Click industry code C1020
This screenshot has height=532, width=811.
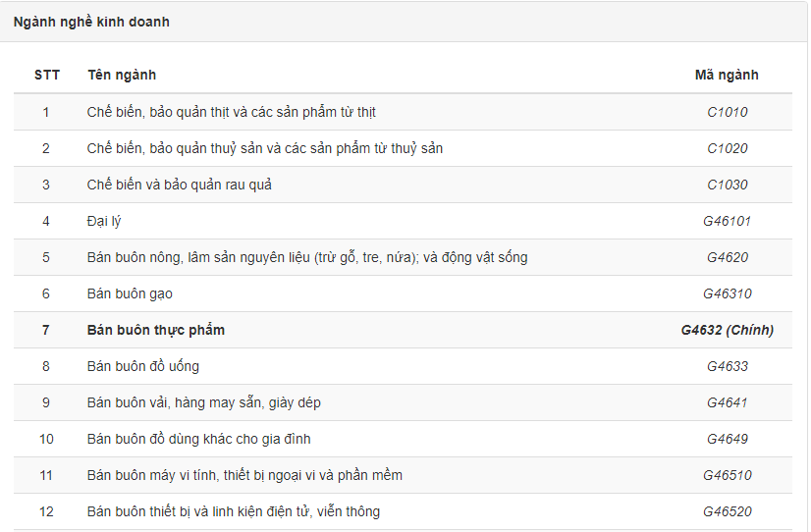coord(727,148)
